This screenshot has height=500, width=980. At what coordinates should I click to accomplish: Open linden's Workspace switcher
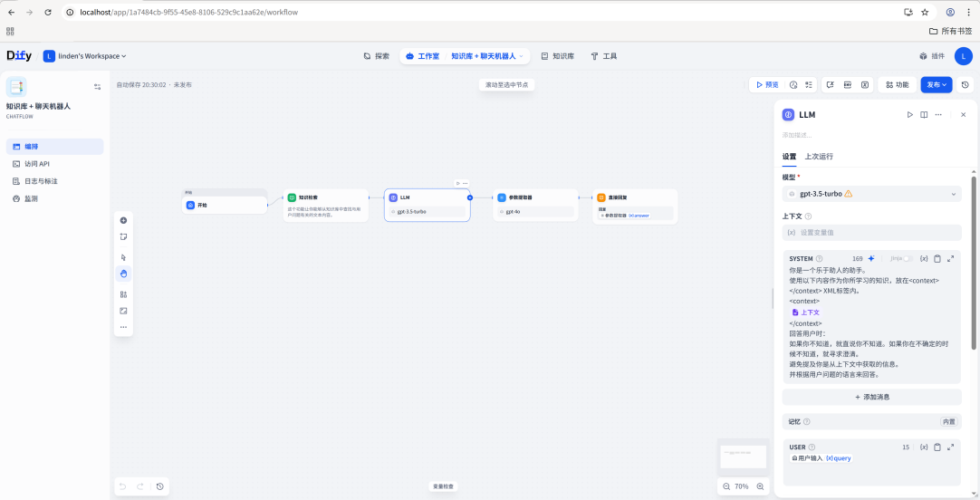click(x=85, y=56)
